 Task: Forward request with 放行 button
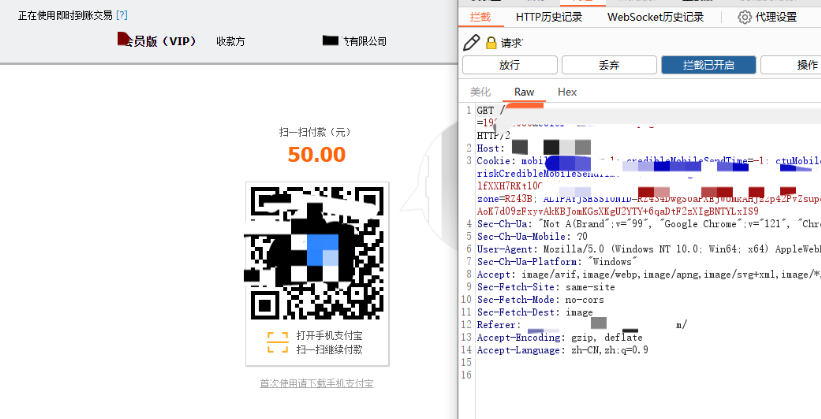pyautogui.click(x=509, y=65)
